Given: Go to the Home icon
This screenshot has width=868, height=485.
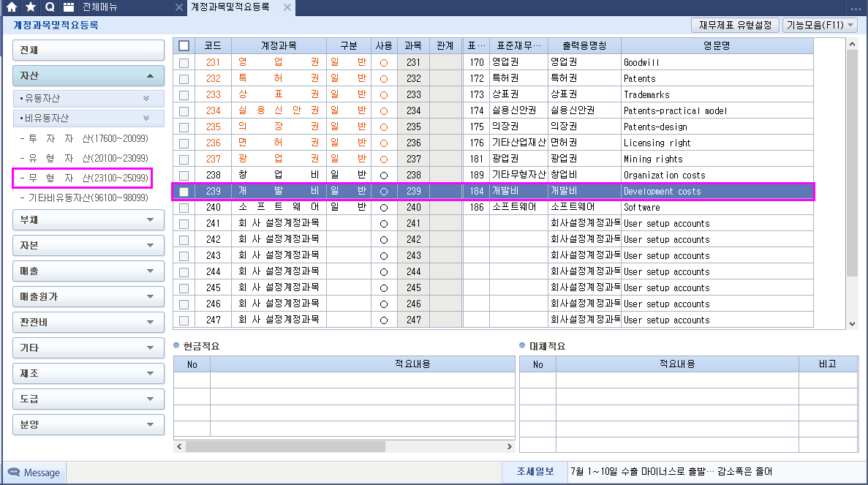Looking at the screenshot, I should 11,7.
